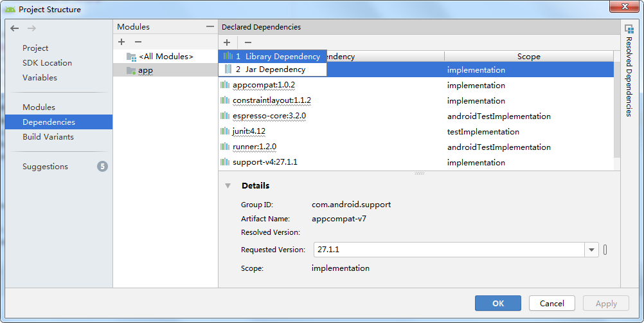The width and height of the screenshot is (644, 323).
Task: Select the app module
Action: (x=166, y=70)
